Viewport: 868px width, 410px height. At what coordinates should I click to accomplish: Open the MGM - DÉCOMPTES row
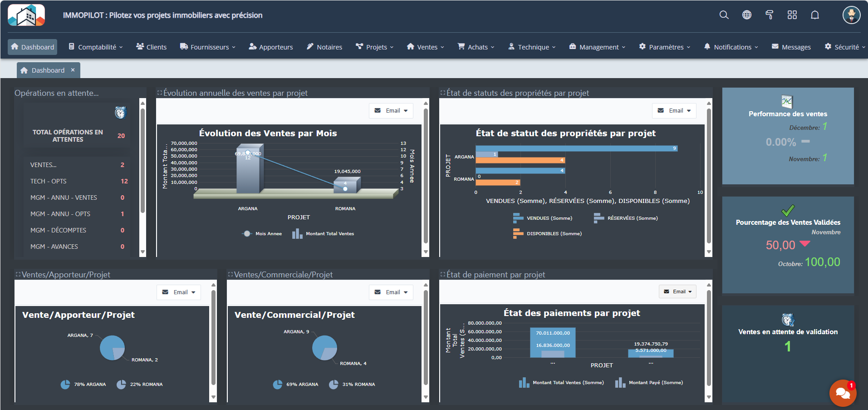click(77, 230)
